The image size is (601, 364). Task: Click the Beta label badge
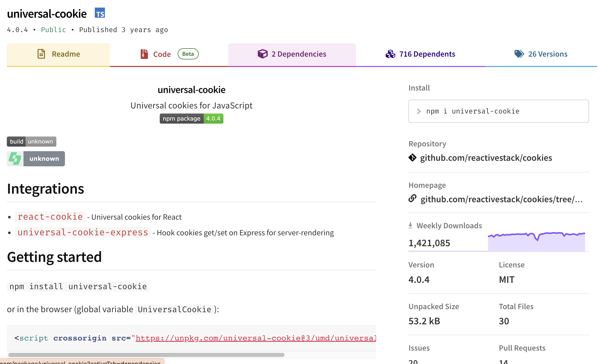188,54
